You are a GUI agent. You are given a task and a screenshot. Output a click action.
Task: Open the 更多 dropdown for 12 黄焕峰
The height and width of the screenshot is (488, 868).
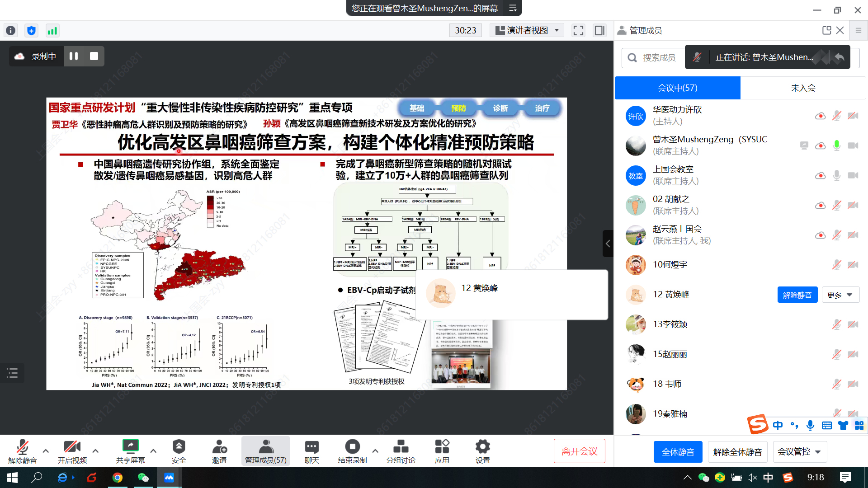tap(840, 295)
